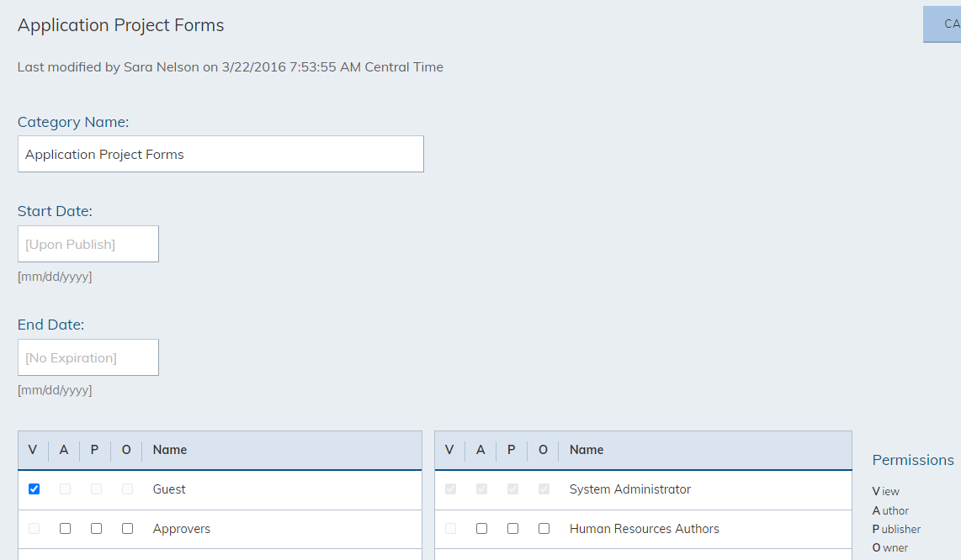Toggle Owner checkbox for System Administrator
Screen dimensions: 961x560
544,489
